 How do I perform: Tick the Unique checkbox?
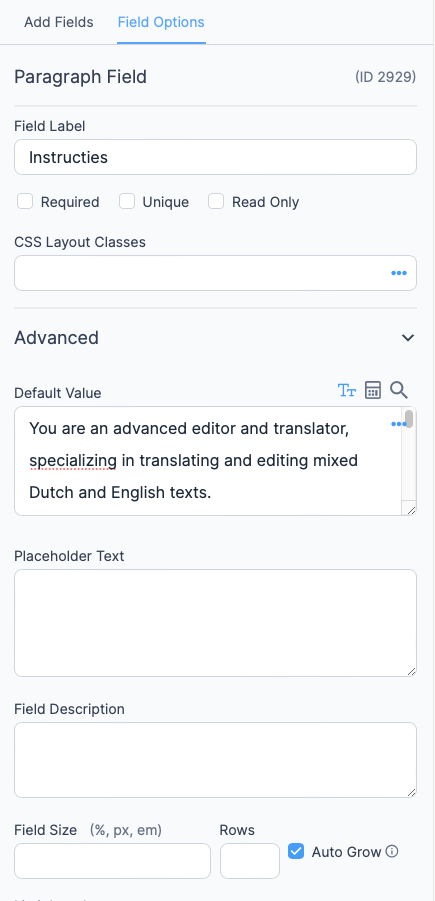tap(127, 202)
